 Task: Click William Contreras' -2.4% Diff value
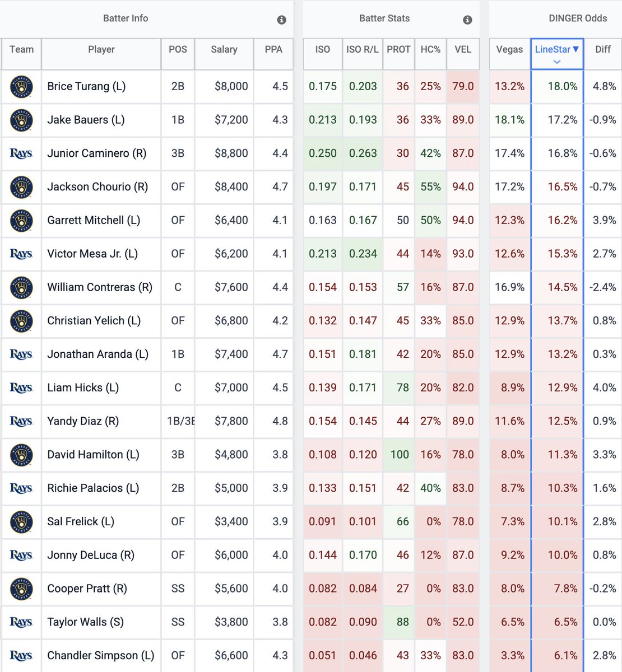coord(603,287)
